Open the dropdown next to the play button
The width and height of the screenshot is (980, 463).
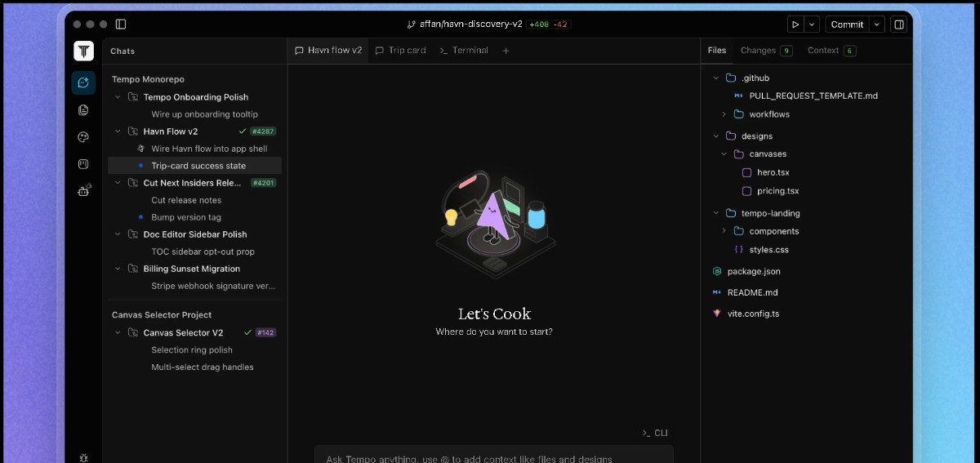point(812,24)
